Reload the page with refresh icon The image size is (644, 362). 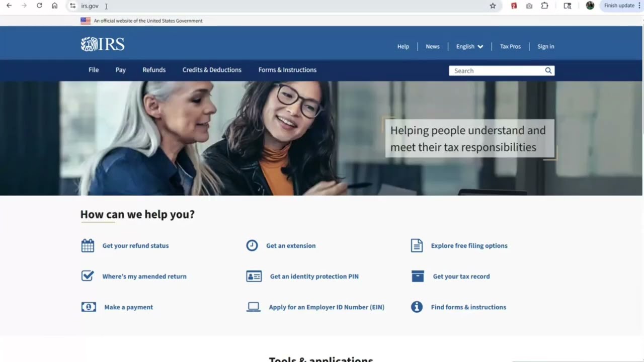click(x=39, y=6)
